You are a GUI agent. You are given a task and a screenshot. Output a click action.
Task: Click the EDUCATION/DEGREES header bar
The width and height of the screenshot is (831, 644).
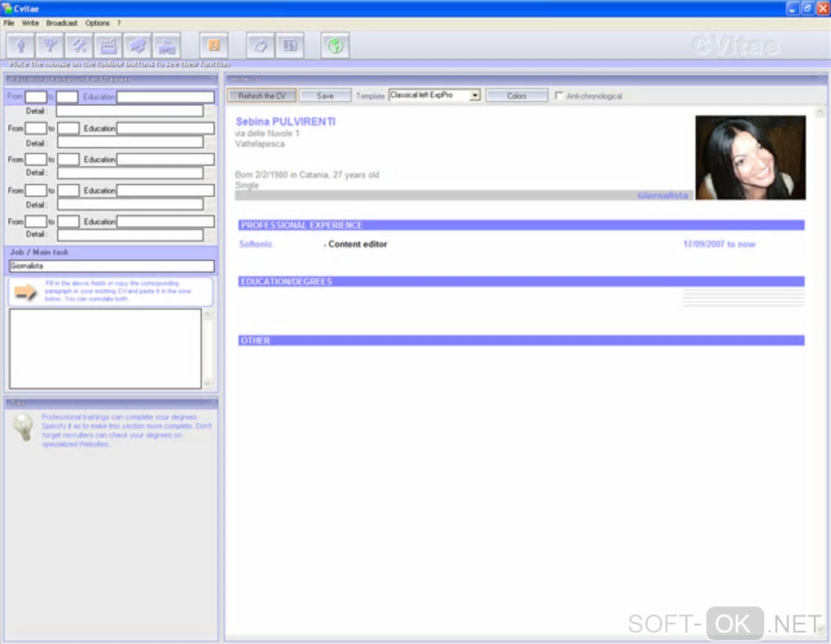pyautogui.click(x=521, y=281)
